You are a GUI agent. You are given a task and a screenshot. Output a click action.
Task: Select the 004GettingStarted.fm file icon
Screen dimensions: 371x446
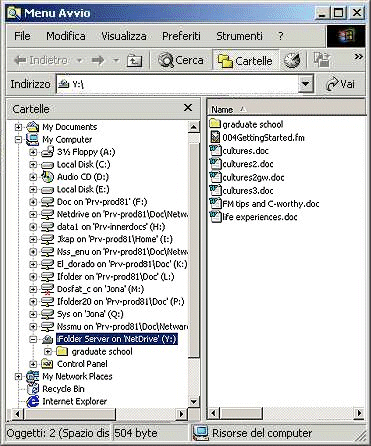215,137
